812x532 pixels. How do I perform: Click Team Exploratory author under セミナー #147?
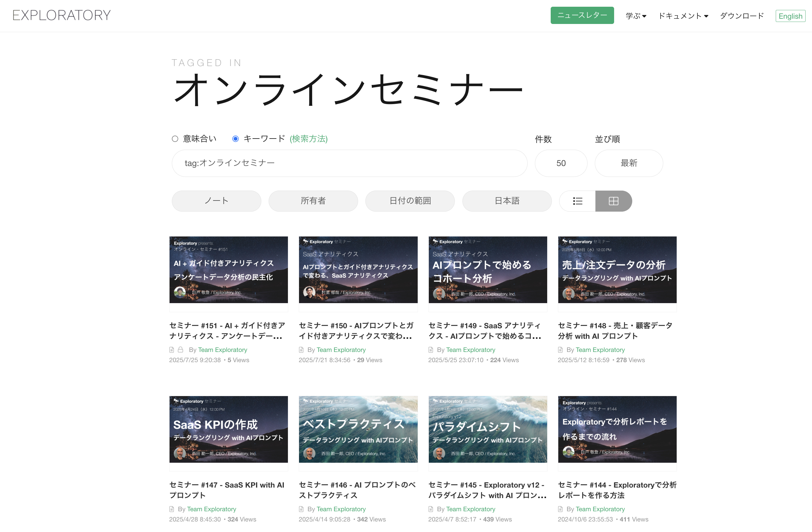(x=212, y=509)
